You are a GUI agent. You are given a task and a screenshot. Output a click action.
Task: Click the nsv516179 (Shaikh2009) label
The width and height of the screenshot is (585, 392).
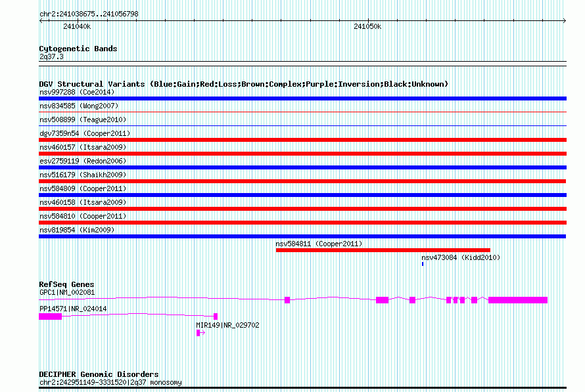point(83,175)
